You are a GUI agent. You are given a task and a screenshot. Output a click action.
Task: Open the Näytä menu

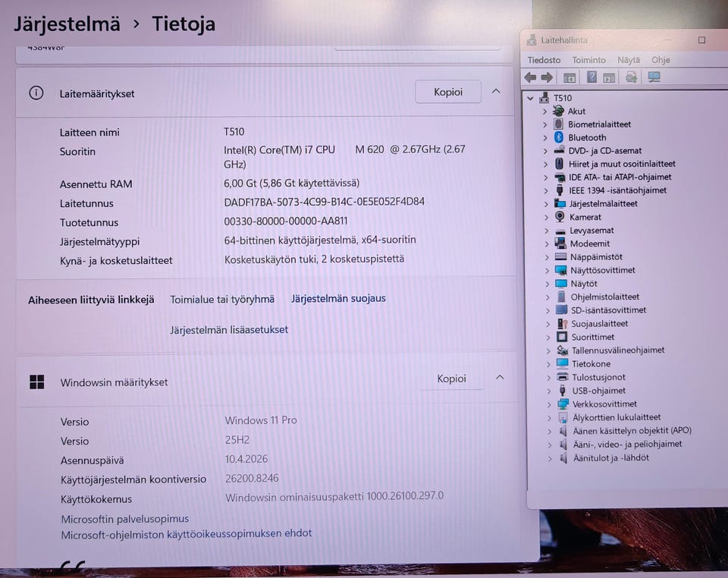pos(629,60)
